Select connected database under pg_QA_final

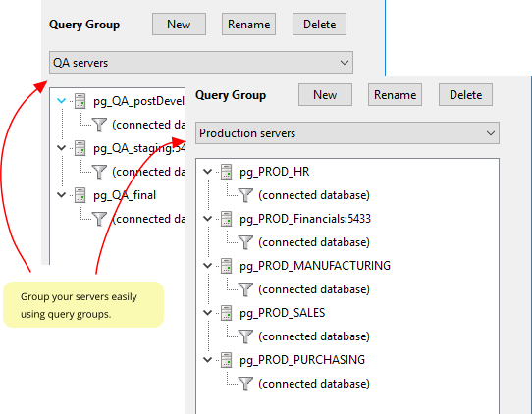coord(148,219)
